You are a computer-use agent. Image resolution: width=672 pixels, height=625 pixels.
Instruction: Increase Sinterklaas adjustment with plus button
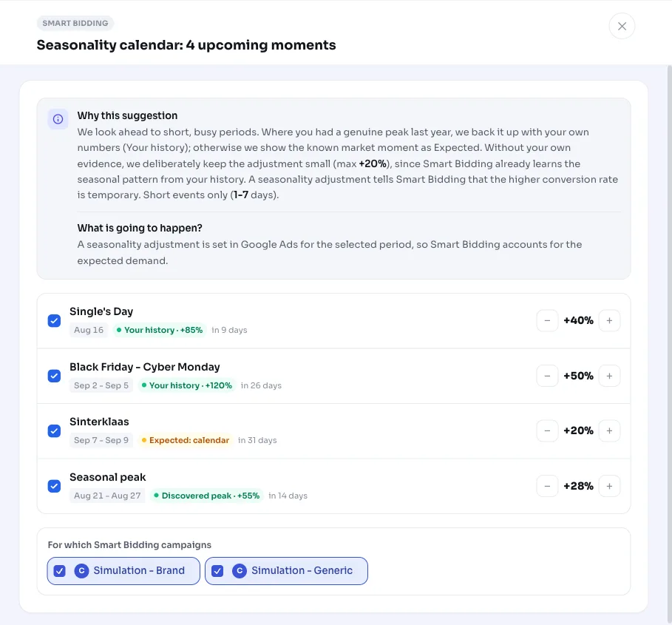click(609, 430)
